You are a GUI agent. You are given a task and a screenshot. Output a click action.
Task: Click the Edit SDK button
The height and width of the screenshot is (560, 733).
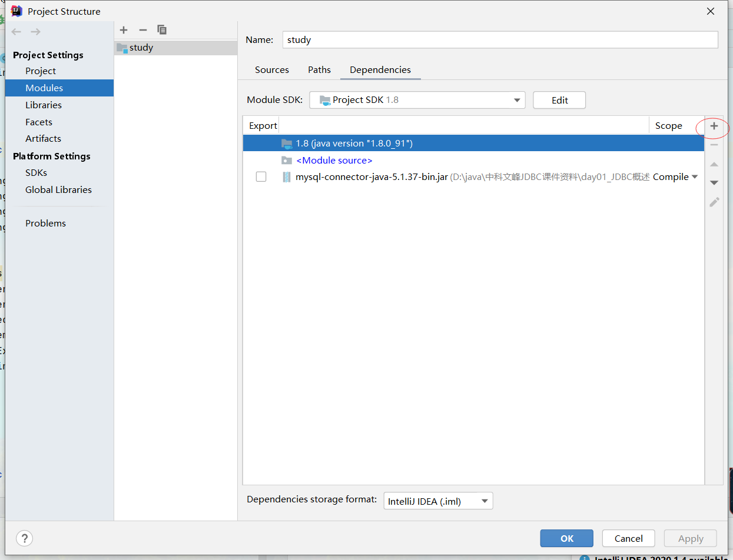click(559, 100)
